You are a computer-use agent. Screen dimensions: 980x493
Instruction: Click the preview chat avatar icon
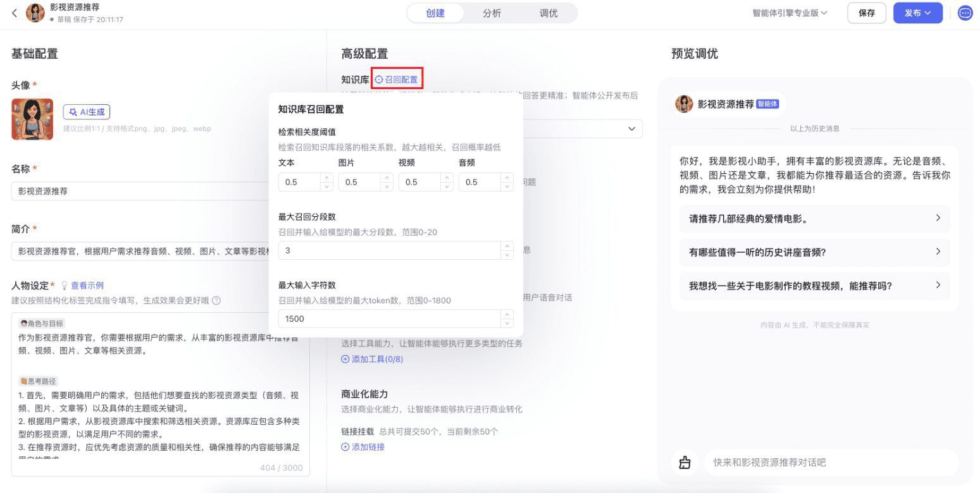(x=685, y=104)
